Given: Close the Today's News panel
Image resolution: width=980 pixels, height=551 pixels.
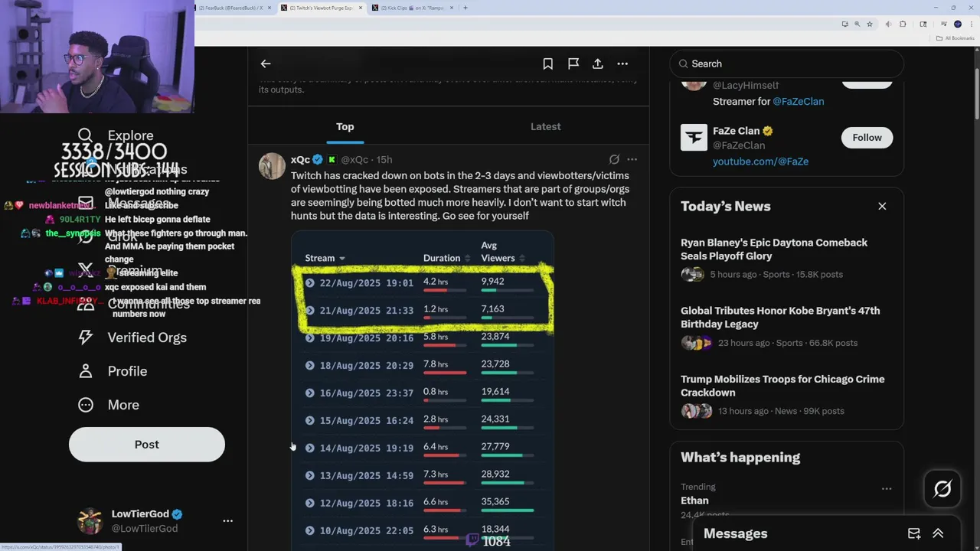Looking at the screenshot, I should [882, 206].
